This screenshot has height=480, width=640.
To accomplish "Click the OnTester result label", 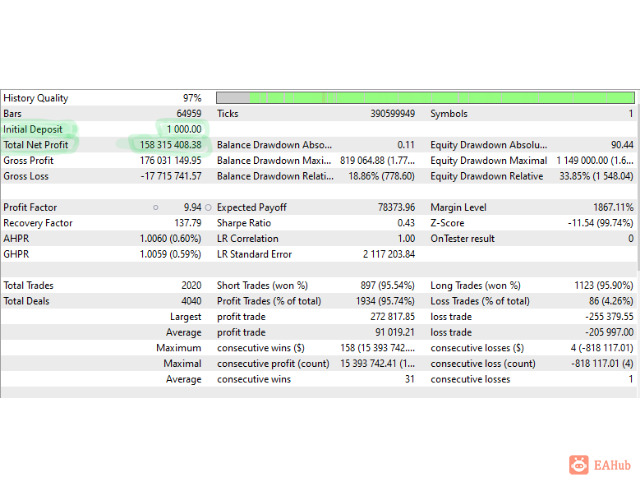I will pyautogui.click(x=462, y=238).
